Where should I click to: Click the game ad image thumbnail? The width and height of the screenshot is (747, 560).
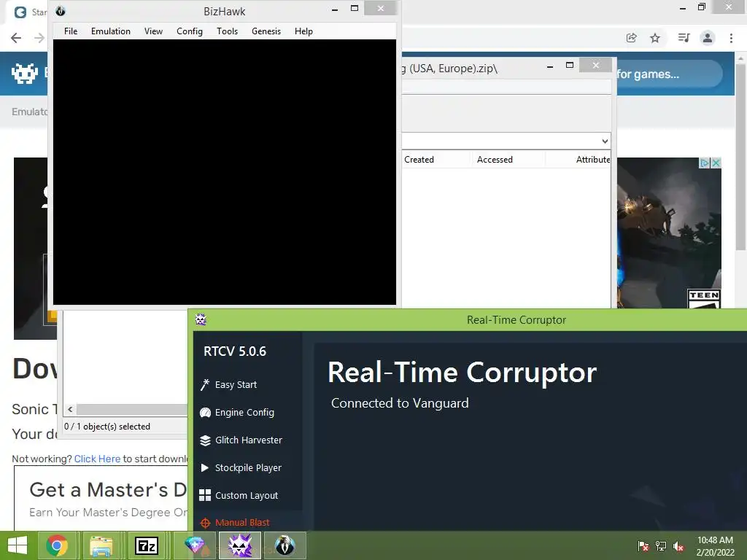pos(669,233)
